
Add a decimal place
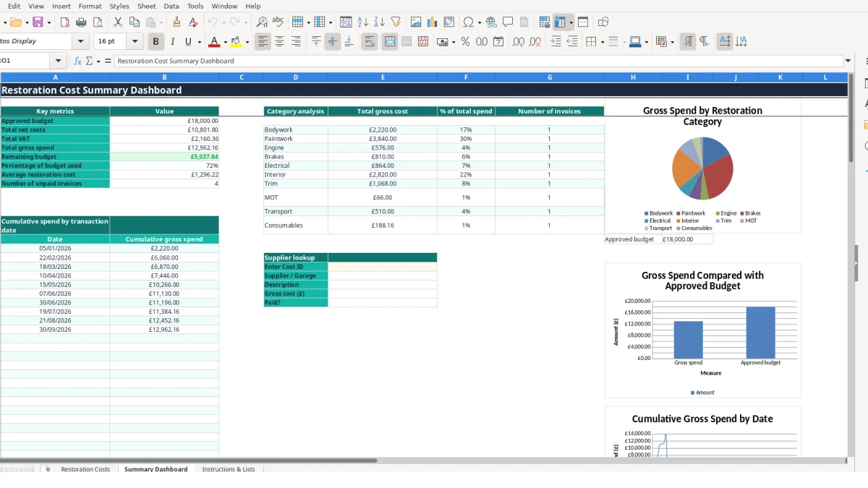pyautogui.click(x=518, y=42)
